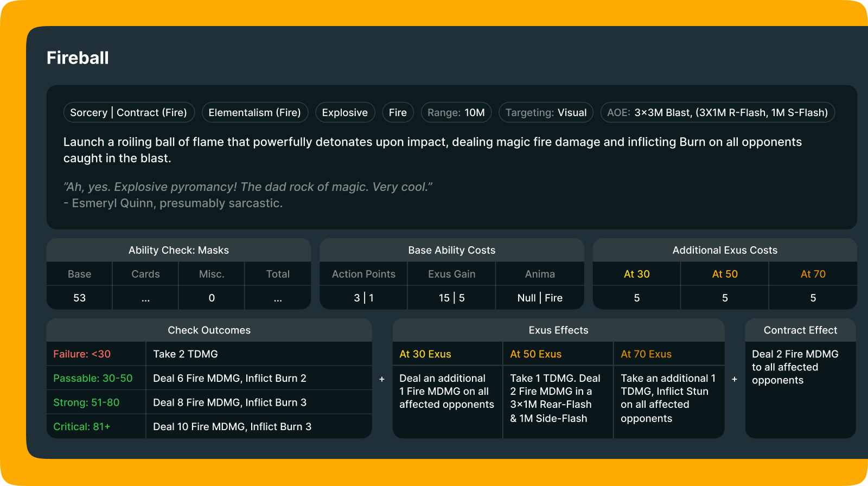Select the Strong: 51-80 row label
This screenshot has height=486, width=868.
point(86,402)
